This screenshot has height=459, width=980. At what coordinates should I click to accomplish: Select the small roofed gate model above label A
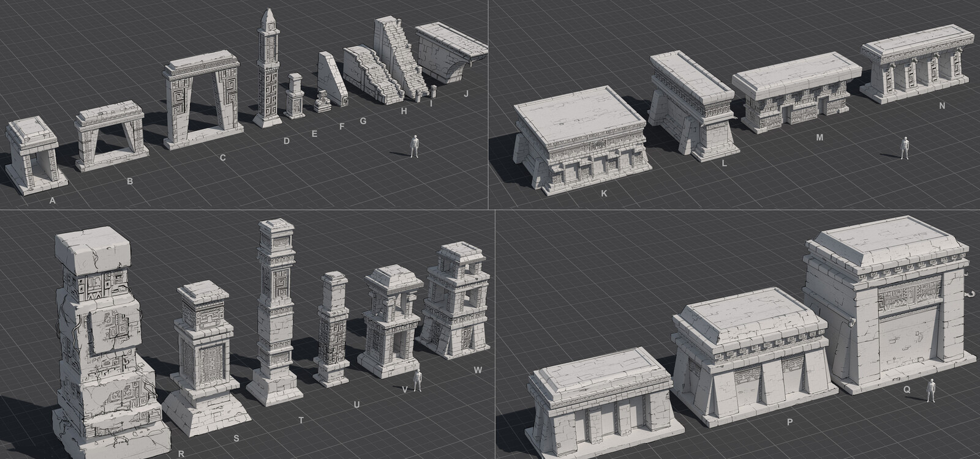(x=37, y=156)
